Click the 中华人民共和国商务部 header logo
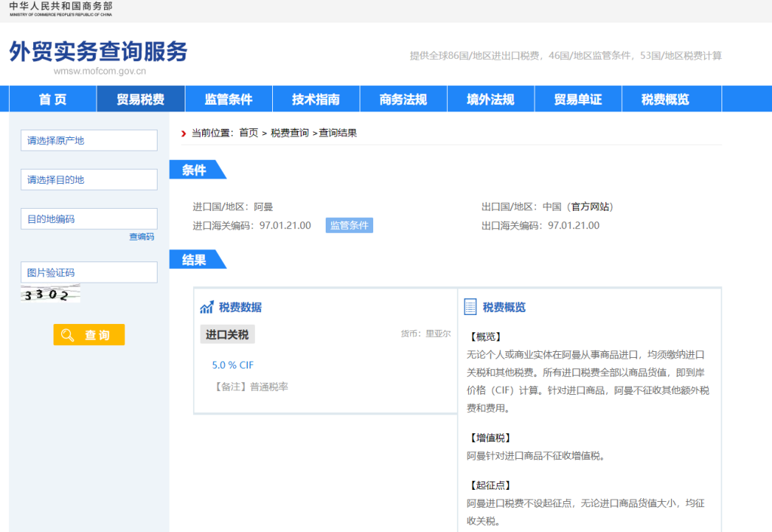This screenshot has height=532, width=772. tap(61, 9)
